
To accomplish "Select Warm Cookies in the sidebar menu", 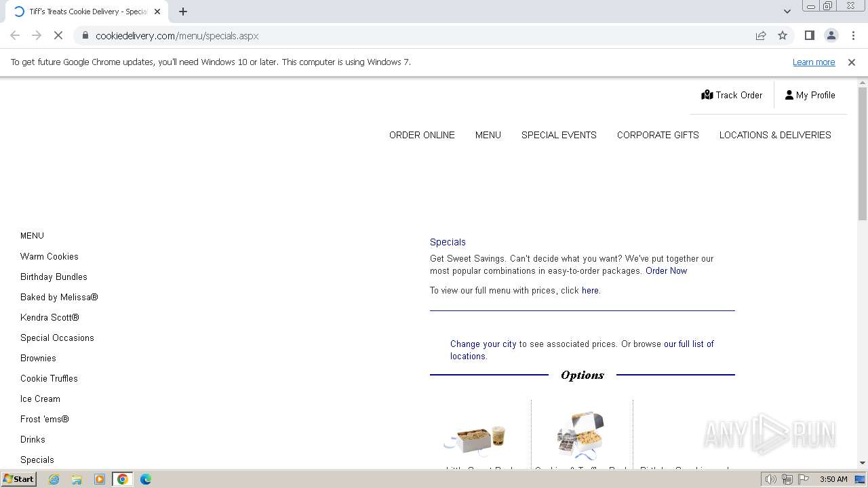I will 50,257.
